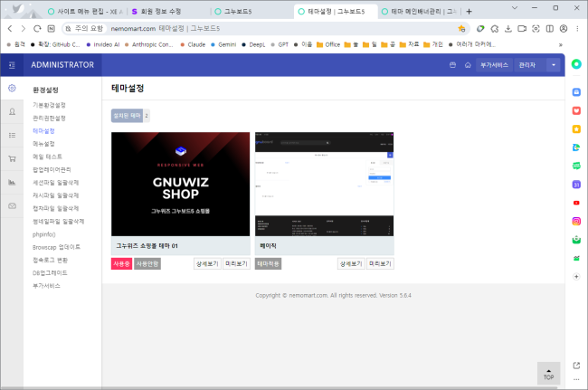Toggle the browser split view icon

tap(550, 28)
